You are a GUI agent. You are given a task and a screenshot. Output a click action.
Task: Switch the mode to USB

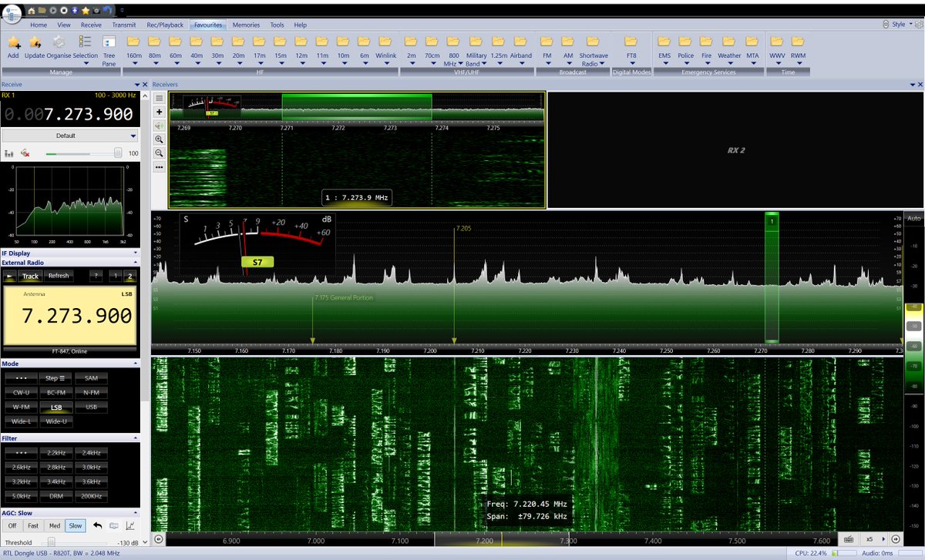[90, 407]
